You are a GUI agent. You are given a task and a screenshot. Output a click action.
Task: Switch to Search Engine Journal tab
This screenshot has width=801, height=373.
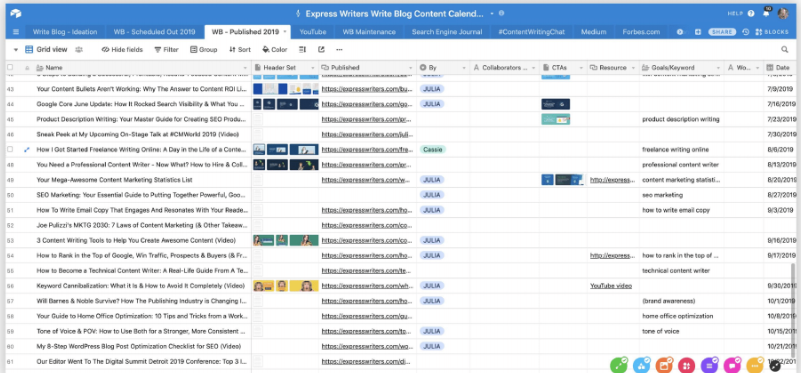pyautogui.click(x=447, y=32)
